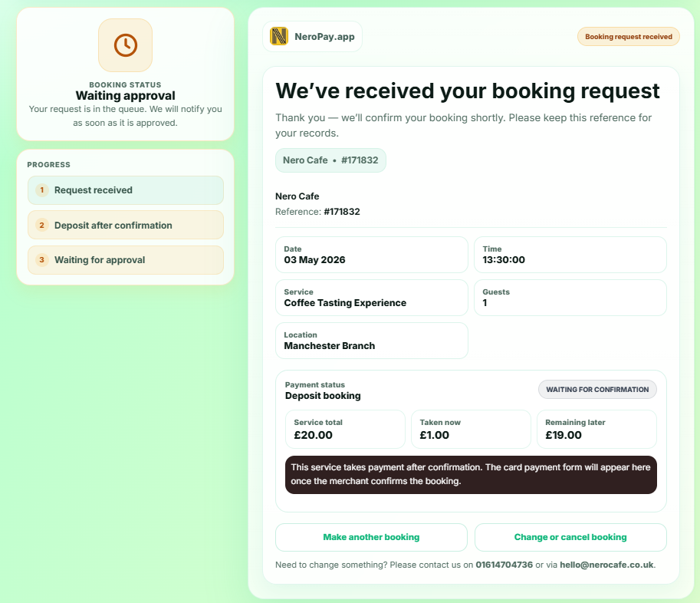700x603 pixels.
Task: Click the NeroPay.app brand label
Action: click(324, 36)
